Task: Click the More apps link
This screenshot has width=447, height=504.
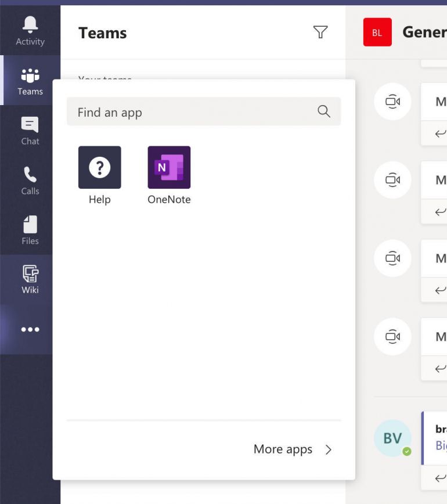Action: (x=283, y=449)
